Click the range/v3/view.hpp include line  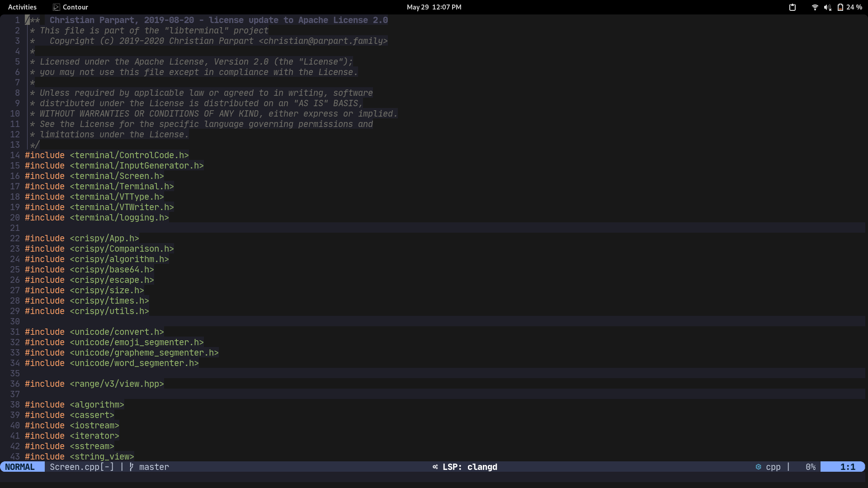(x=94, y=384)
